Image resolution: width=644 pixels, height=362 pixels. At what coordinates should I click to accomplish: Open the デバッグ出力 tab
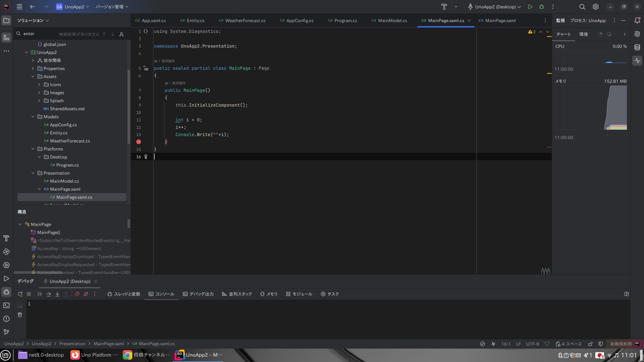(198, 294)
